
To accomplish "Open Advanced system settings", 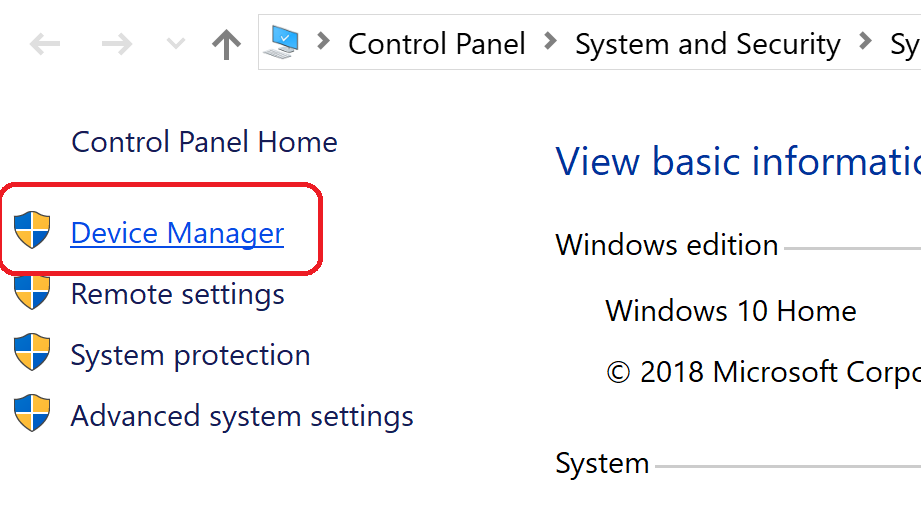I will click(242, 416).
